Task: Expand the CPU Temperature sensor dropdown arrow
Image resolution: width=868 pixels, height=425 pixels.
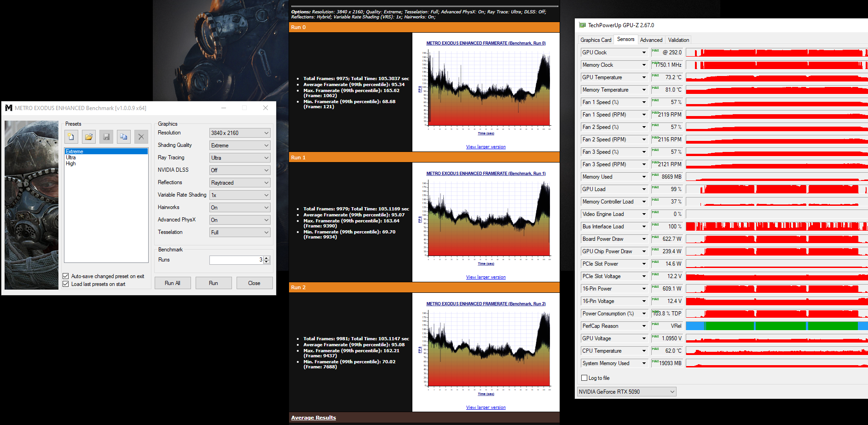Action: pyautogui.click(x=644, y=351)
